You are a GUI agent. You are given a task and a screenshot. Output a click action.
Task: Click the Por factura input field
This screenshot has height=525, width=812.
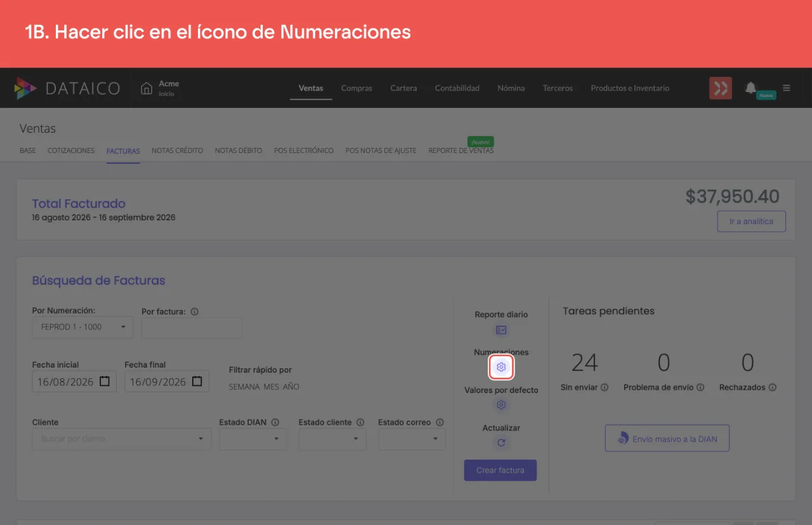(x=192, y=328)
